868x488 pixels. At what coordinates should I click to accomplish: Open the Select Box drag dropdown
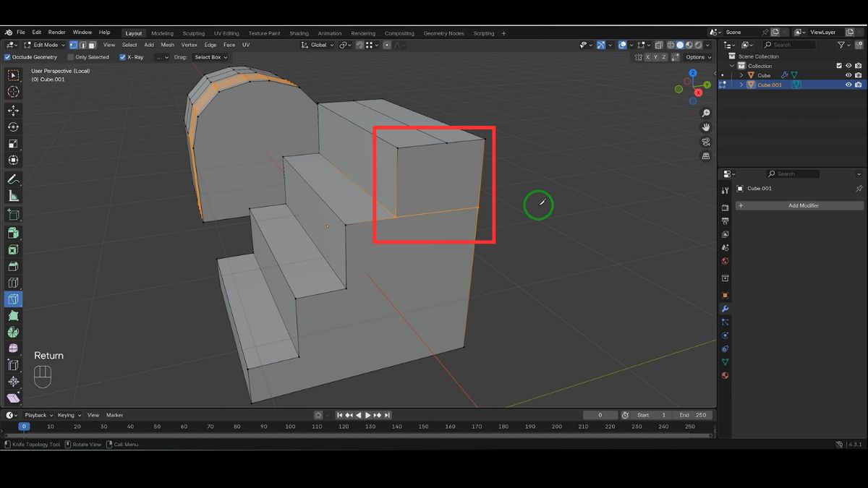(210, 57)
